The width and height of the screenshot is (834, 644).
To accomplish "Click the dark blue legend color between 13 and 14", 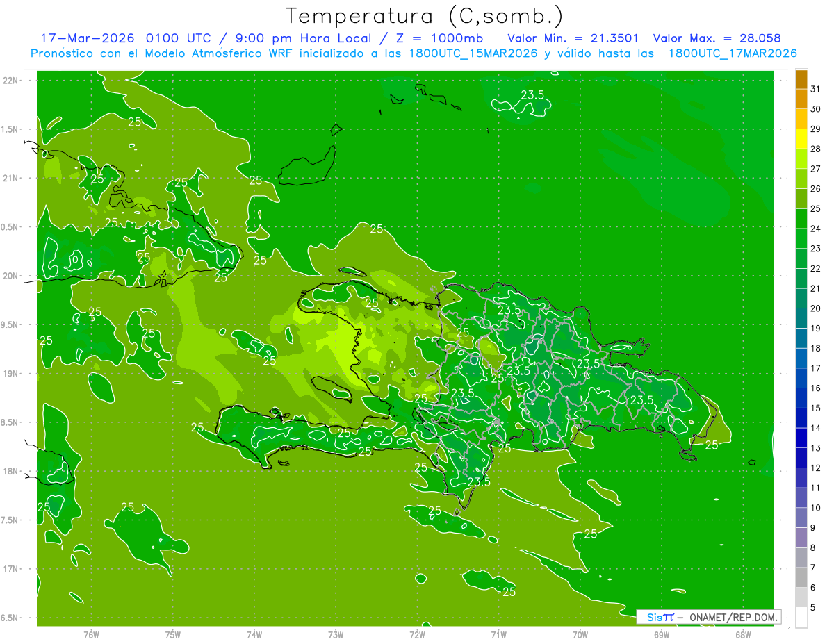I will click(801, 438).
